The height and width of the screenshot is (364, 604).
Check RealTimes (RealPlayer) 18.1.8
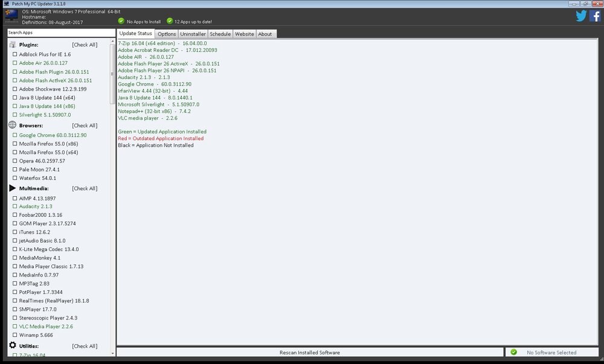(15, 301)
